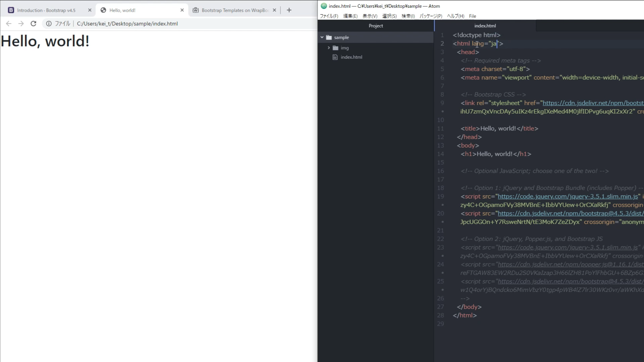The height and width of the screenshot is (362, 644).
Task: Close the Hello, world! browser tab
Action: pos(182,10)
